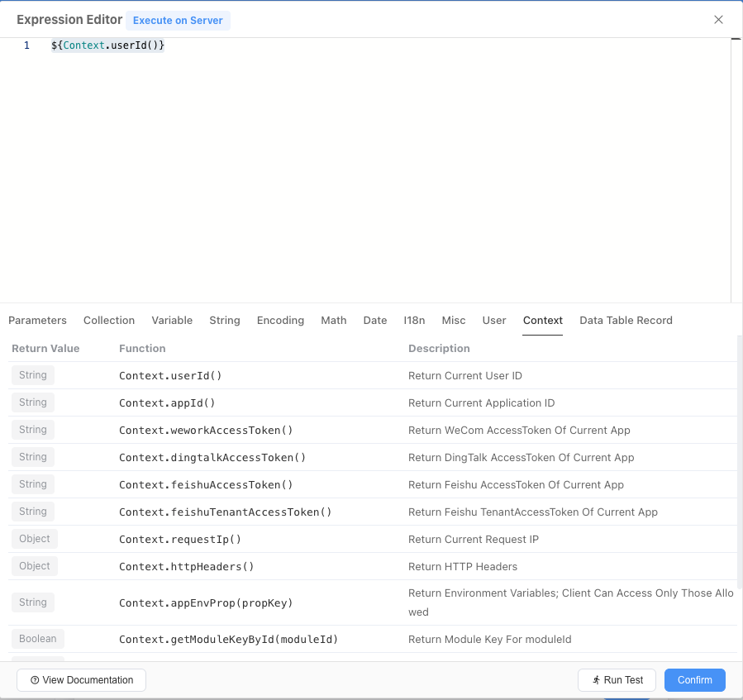Go to the Date tab
The image size is (743, 700).
click(x=375, y=321)
